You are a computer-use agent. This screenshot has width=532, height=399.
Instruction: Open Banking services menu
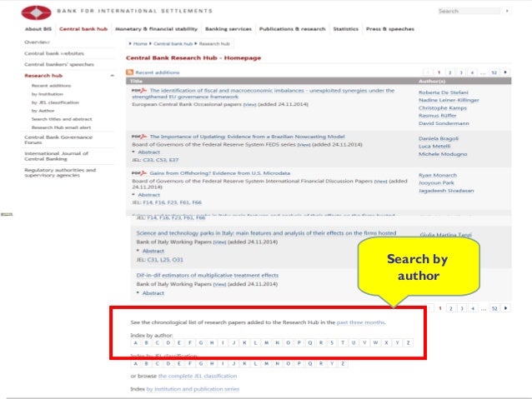[228, 29]
